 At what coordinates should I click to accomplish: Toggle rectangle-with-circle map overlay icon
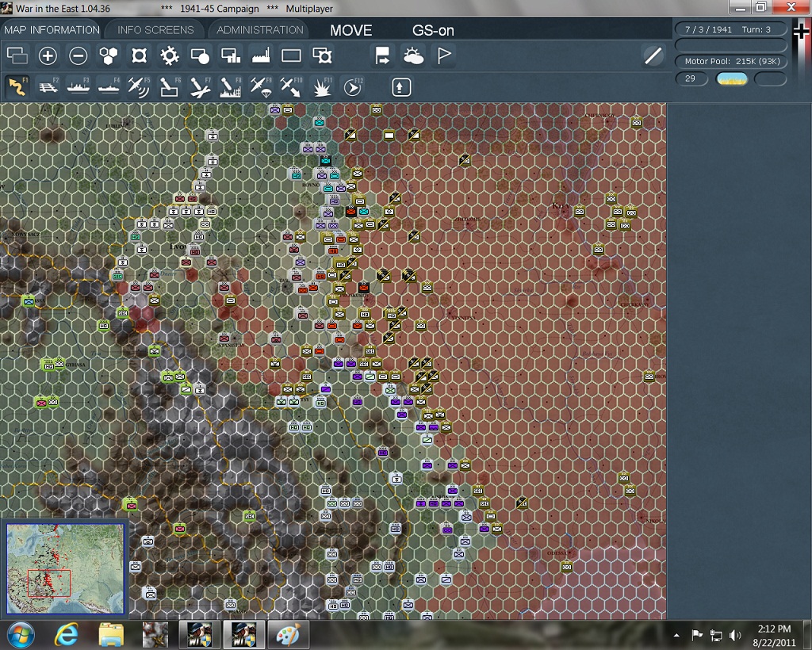[x=200, y=55]
